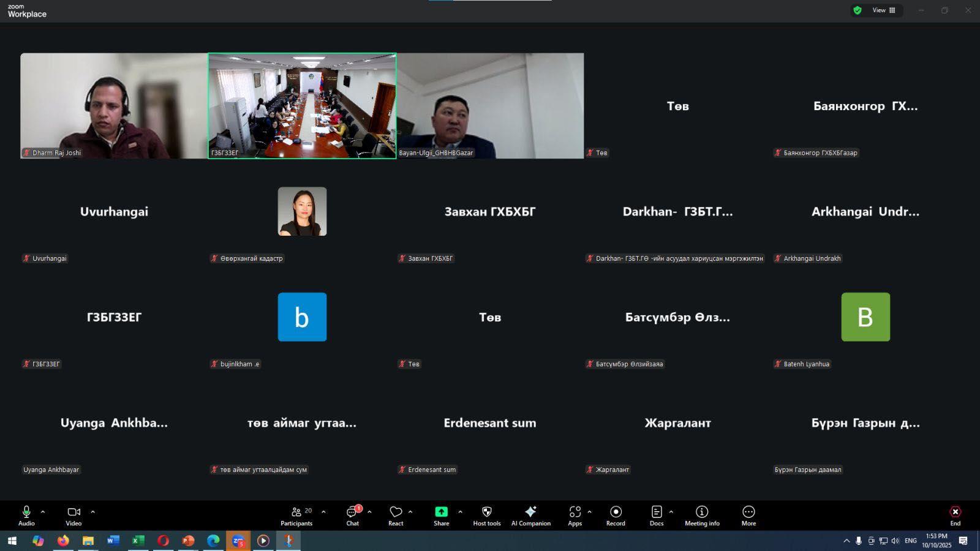
Task: Toggle the microphone Audio button
Action: [26, 515]
